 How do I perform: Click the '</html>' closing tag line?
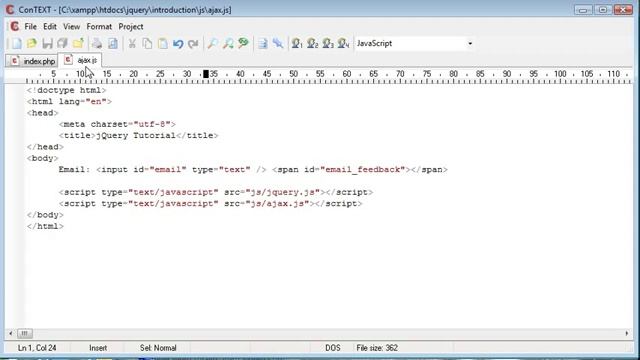tap(45, 226)
